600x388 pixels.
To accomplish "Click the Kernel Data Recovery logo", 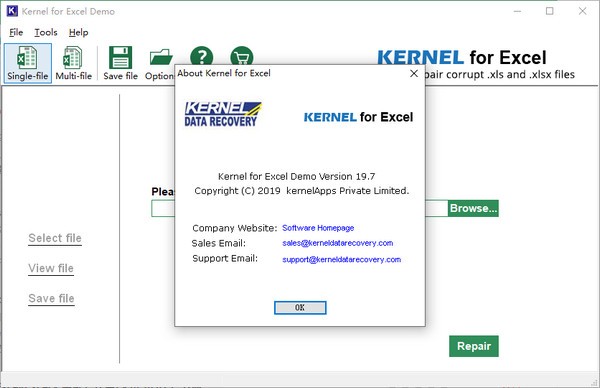I will click(x=223, y=114).
